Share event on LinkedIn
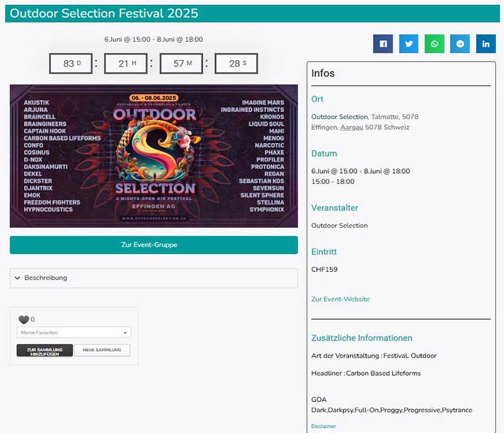The height and width of the screenshot is (433, 504). (x=486, y=44)
